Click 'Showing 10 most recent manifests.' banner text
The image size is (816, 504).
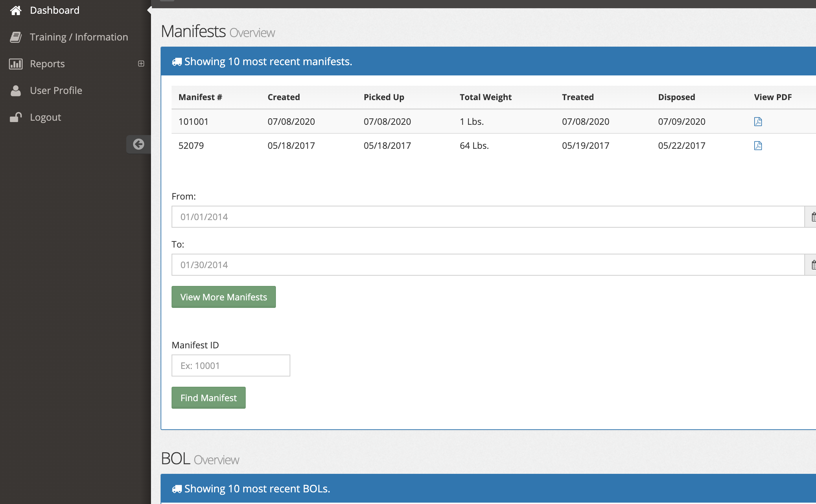pos(268,62)
